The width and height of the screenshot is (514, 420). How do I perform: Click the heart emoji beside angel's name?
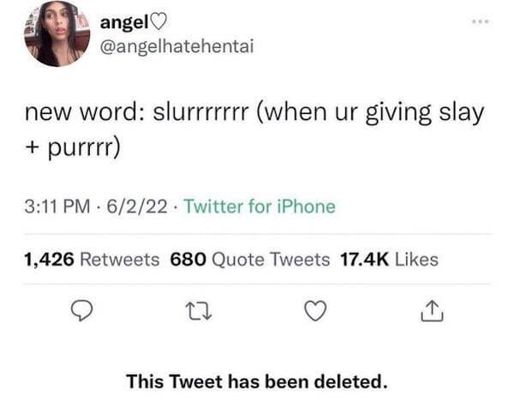(158, 22)
